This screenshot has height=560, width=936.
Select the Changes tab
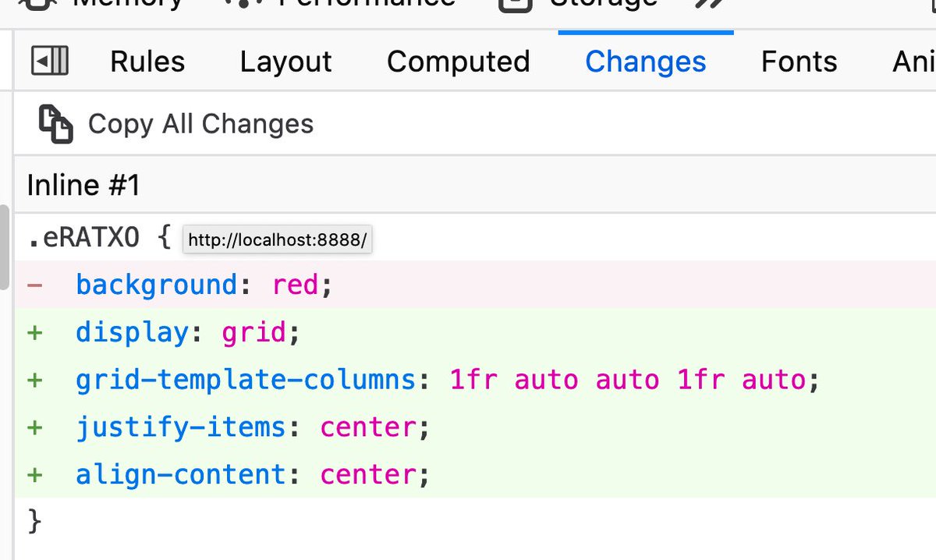point(646,62)
